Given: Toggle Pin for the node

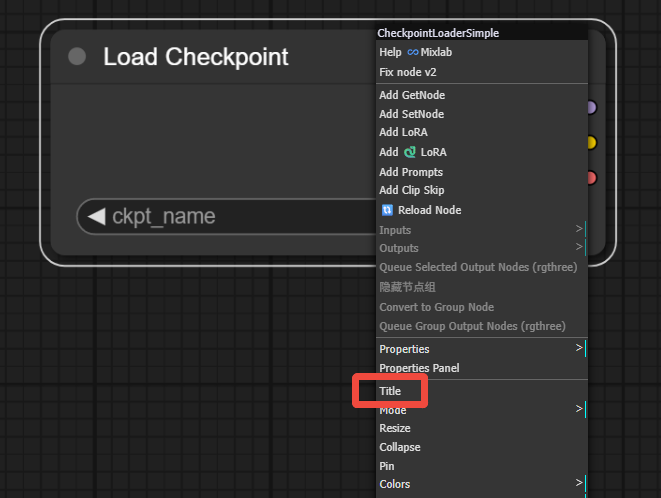Looking at the screenshot, I should pyautogui.click(x=387, y=466).
